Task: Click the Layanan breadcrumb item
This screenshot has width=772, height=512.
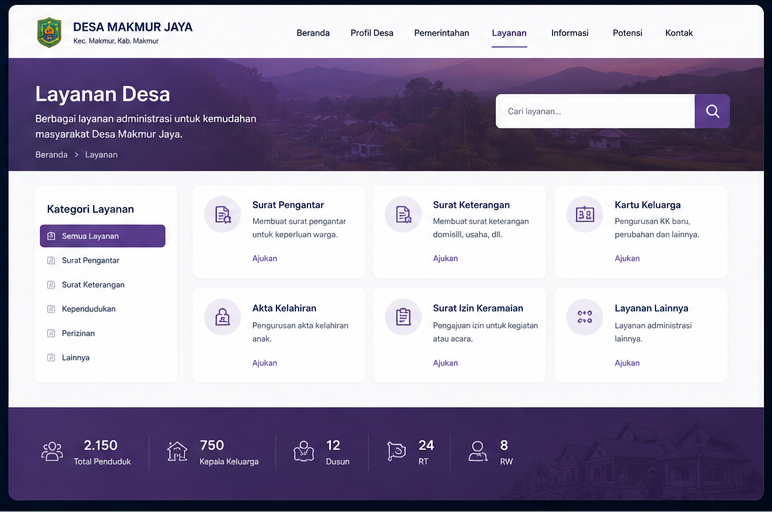Action: click(x=101, y=155)
